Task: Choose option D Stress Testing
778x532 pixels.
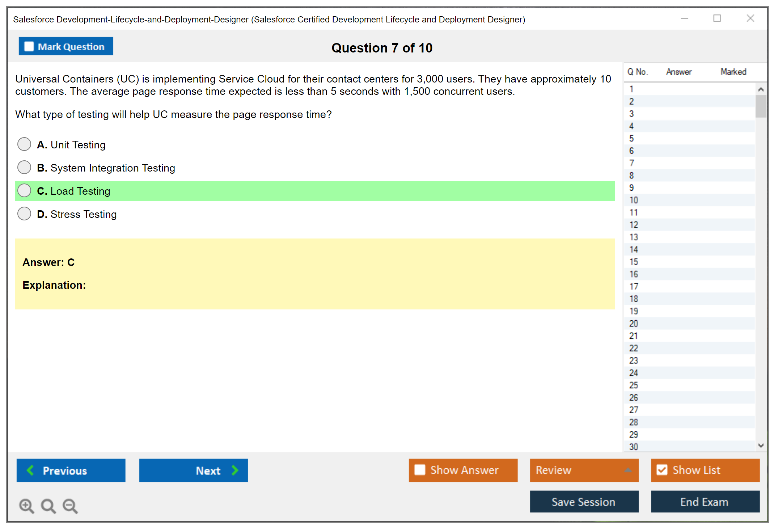Action: click(x=24, y=214)
